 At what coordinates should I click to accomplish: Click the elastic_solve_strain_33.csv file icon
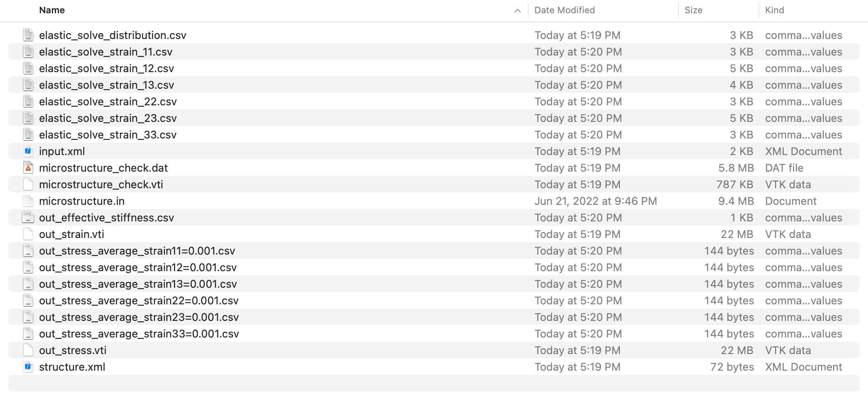pyautogui.click(x=28, y=135)
